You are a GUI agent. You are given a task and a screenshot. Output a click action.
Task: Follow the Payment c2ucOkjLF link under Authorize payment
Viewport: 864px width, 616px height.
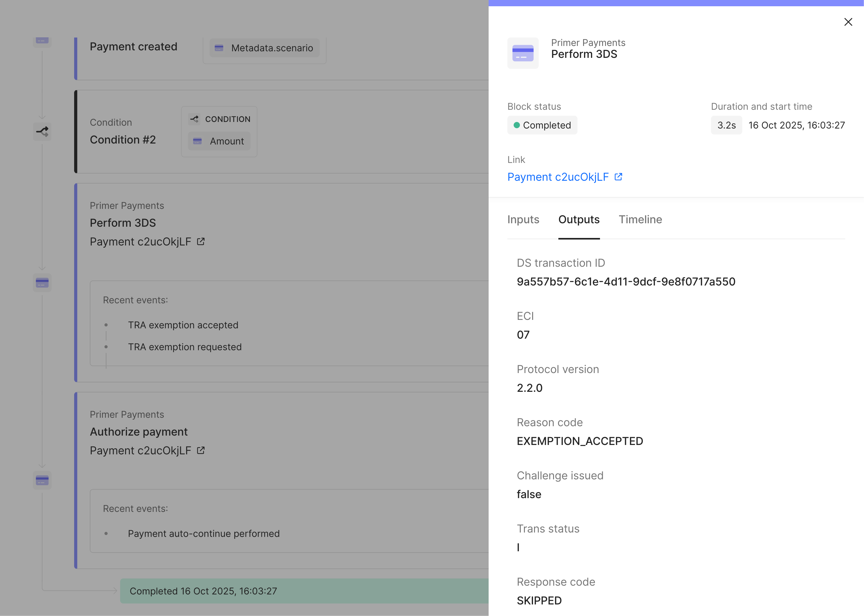click(140, 450)
